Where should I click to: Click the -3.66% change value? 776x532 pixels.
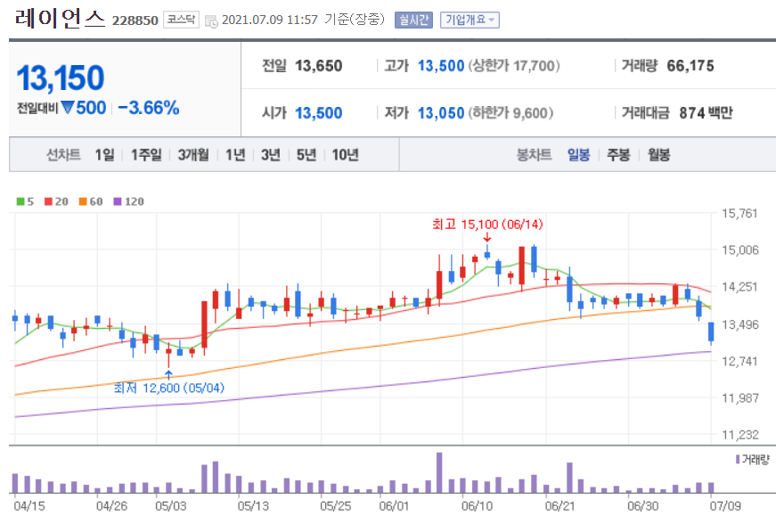[x=149, y=108]
